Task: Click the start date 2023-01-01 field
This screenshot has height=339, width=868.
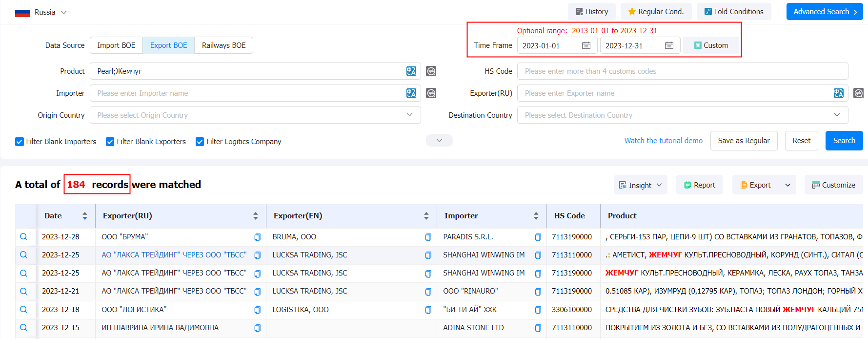Action: click(x=557, y=45)
